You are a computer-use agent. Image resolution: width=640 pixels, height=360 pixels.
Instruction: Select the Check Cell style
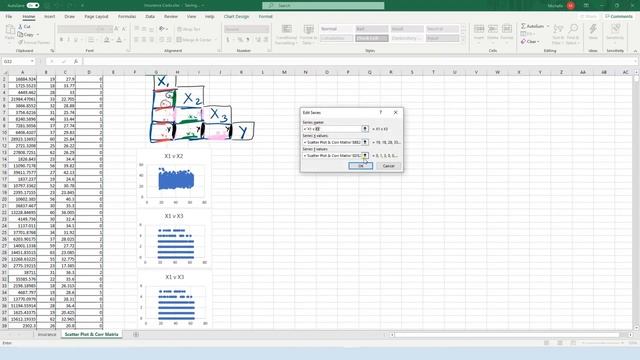tap(371, 38)
